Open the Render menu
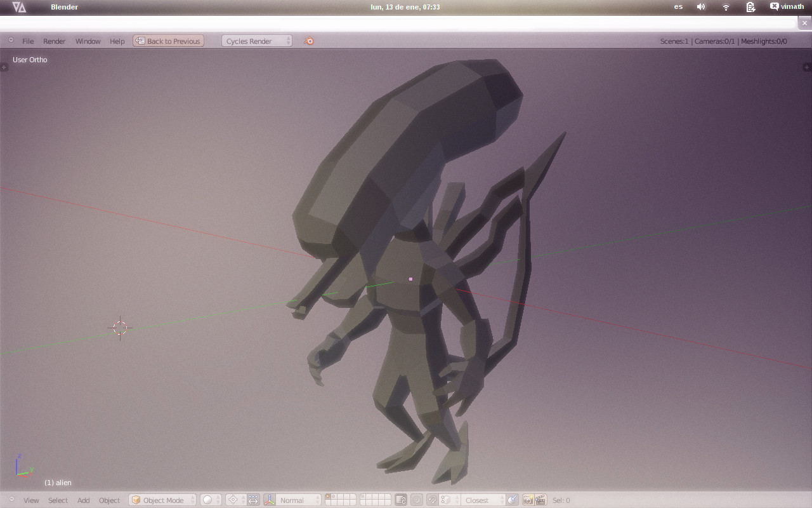 point(54,41)
